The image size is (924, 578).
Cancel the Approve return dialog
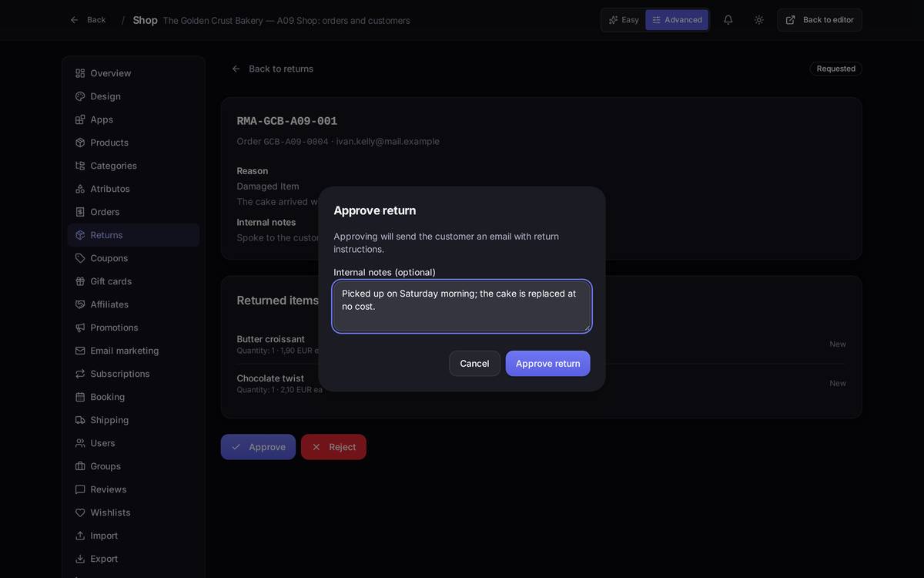(x=474, y=364)
